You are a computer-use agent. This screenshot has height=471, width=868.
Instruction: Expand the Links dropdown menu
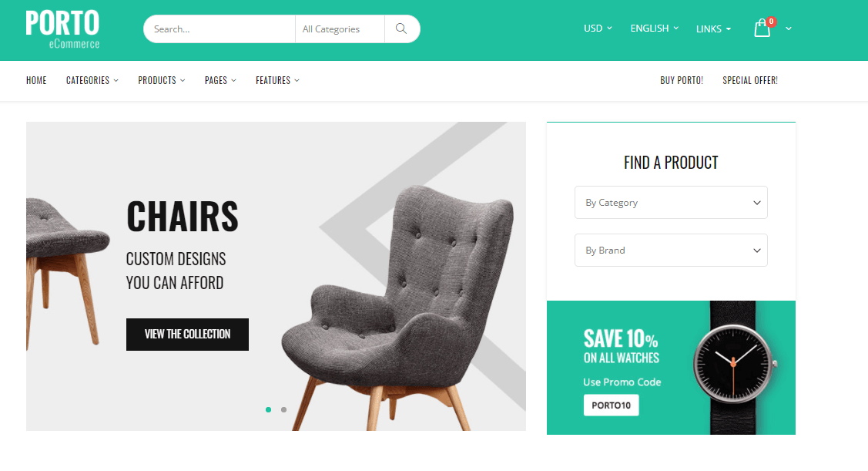tap(713, 29)
